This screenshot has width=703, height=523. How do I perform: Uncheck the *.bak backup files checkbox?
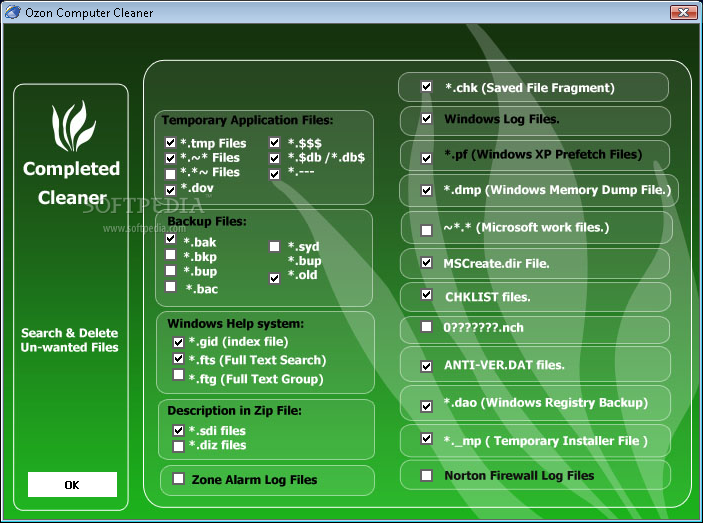coord(170,238)
